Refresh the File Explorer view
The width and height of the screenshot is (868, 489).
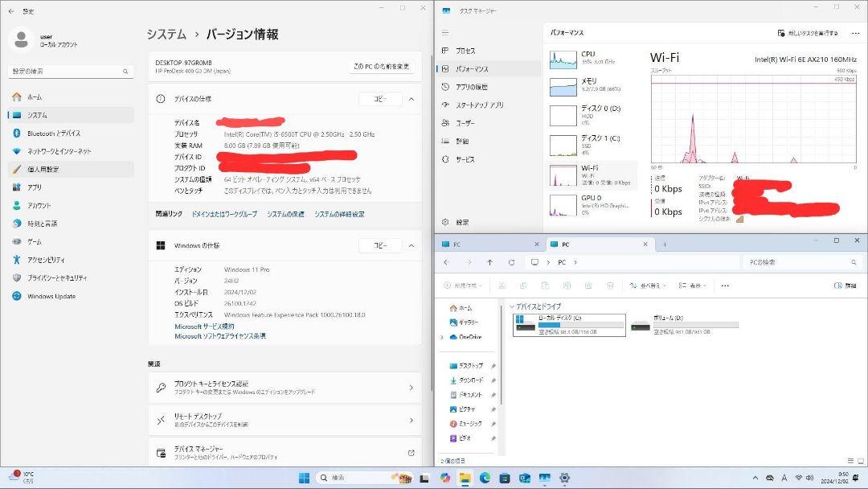point(511,262)
